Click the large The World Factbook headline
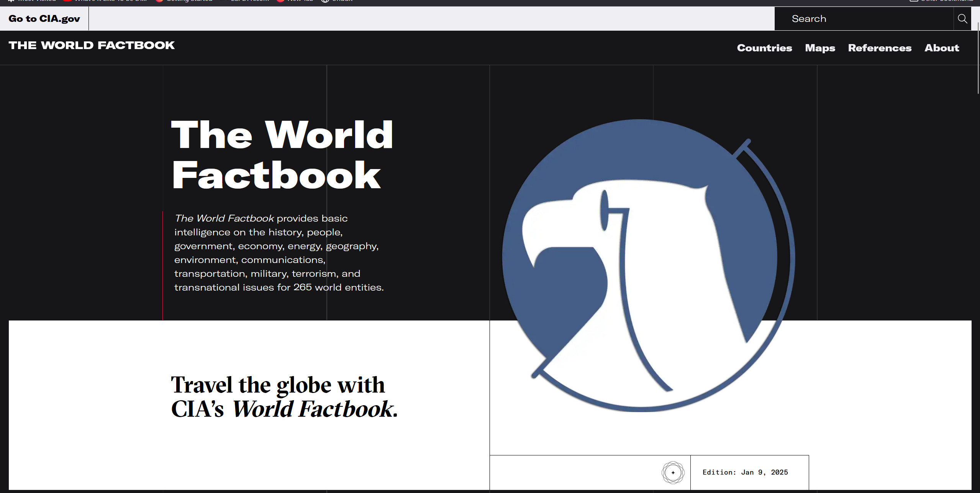Viewport: 980px width, 493px height. [x=282, y=134]
